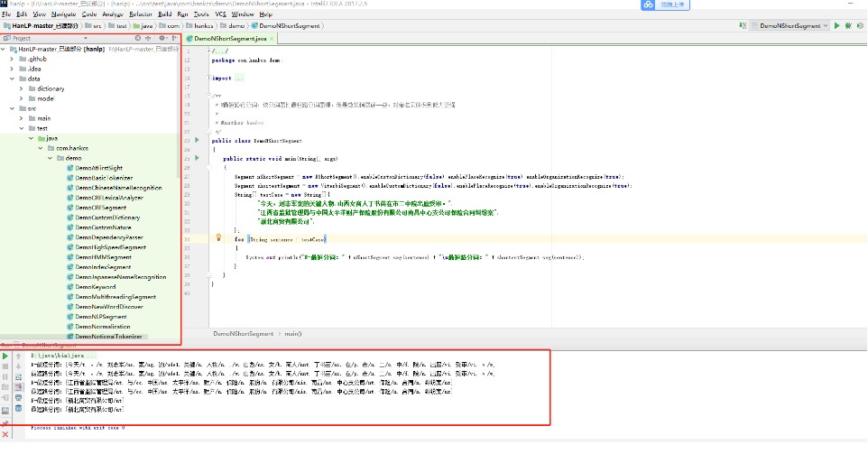The image size is (868, 454).
Task: Click run gutter arrow beside class declaration
Action: coord(197,140)
